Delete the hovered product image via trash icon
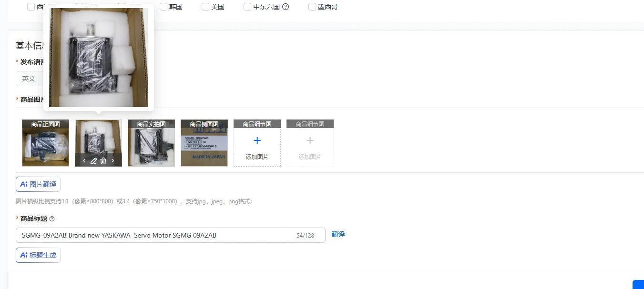644x289 pixels. [x=103, y=161]
